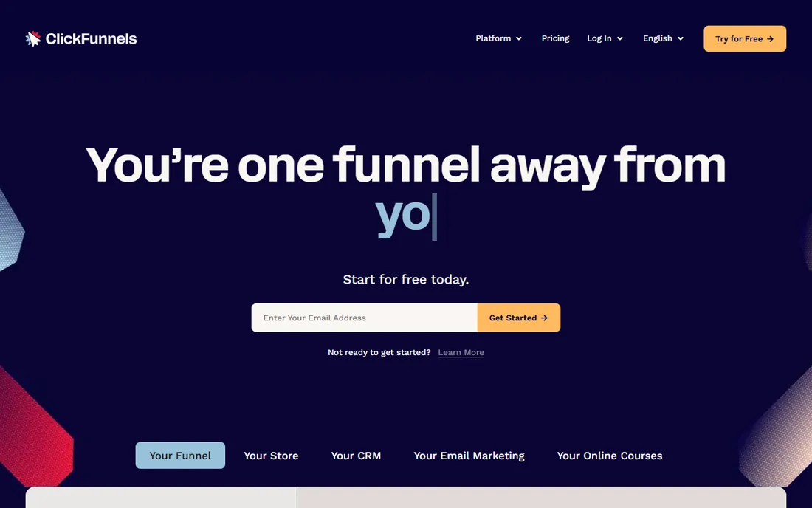
Task: Click the arrow icon in Get Started
Action: coord(544,318)
